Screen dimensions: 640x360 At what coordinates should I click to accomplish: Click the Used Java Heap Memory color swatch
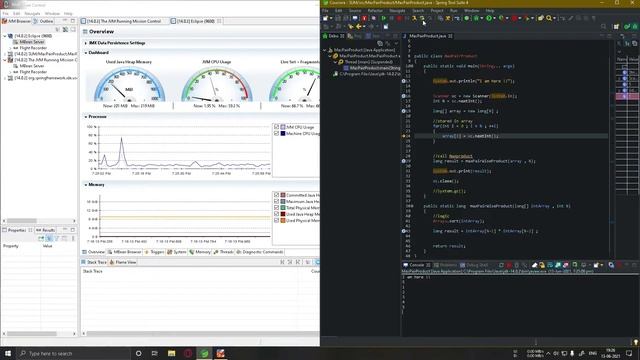click(283, 214)
